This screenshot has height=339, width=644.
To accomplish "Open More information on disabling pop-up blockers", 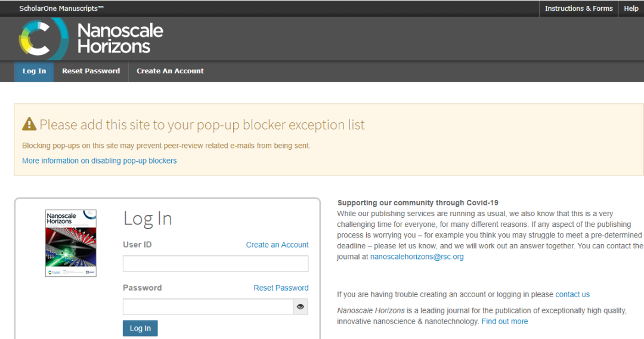I will 99,161.
